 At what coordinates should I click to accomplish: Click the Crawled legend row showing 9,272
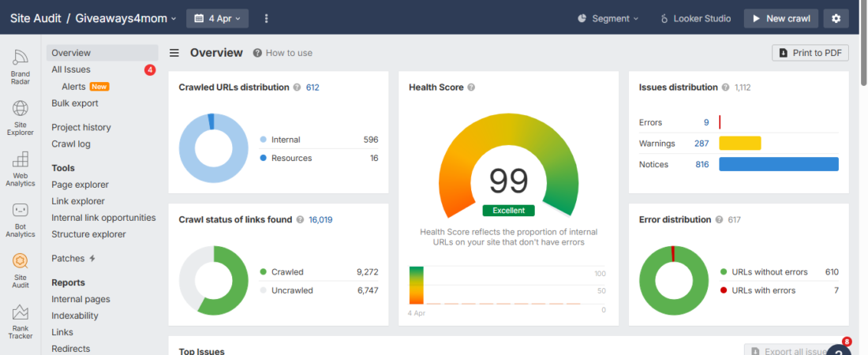point(319,272)
